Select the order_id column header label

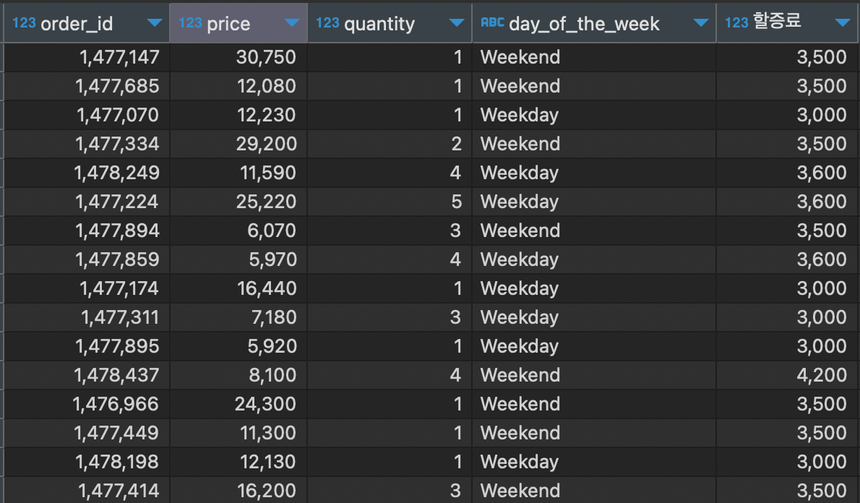point(77,24)
